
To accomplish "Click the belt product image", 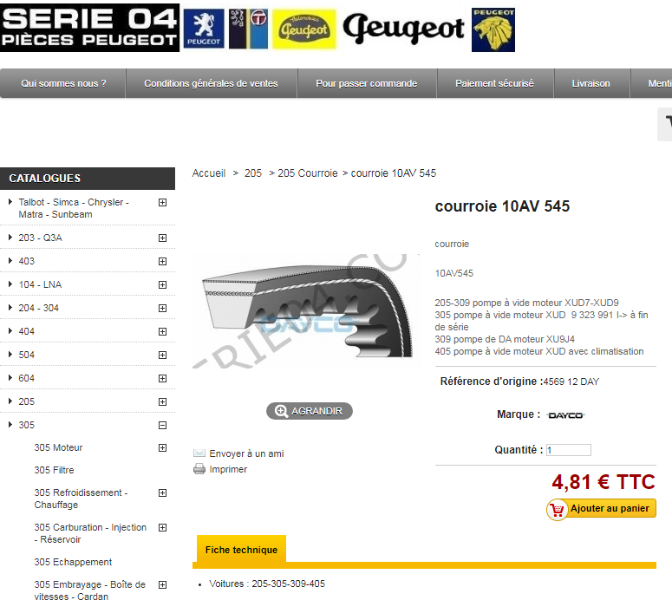I will (306, 311).
